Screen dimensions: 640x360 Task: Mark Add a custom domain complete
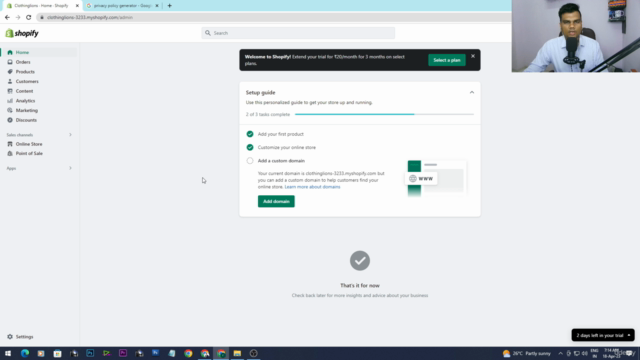pyautogui.click(x=250, y=161)
